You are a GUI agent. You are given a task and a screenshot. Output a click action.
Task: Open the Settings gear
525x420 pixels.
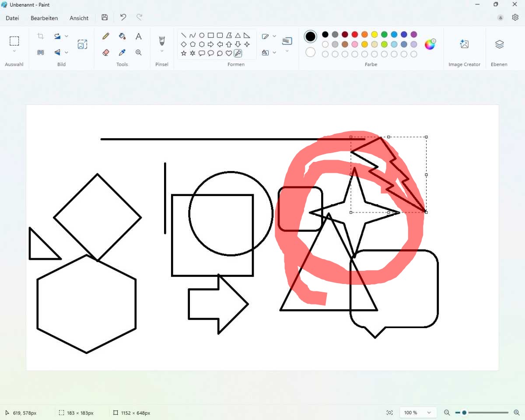pos(515,17)
